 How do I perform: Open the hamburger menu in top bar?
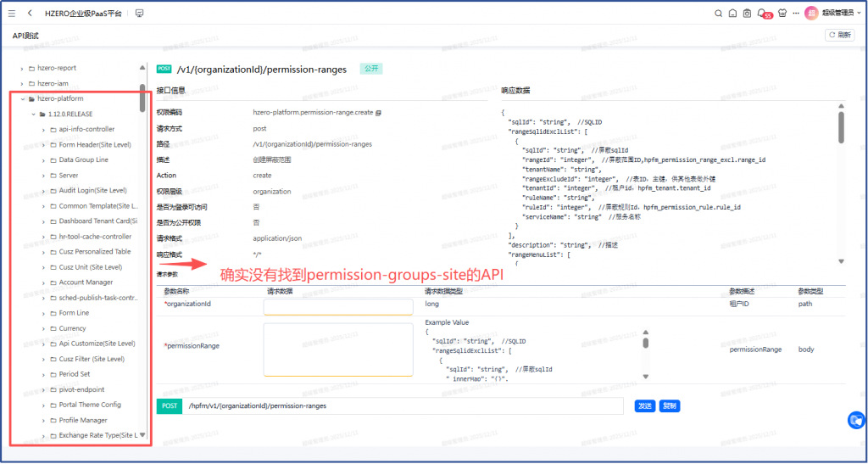[x=12, y=14]
